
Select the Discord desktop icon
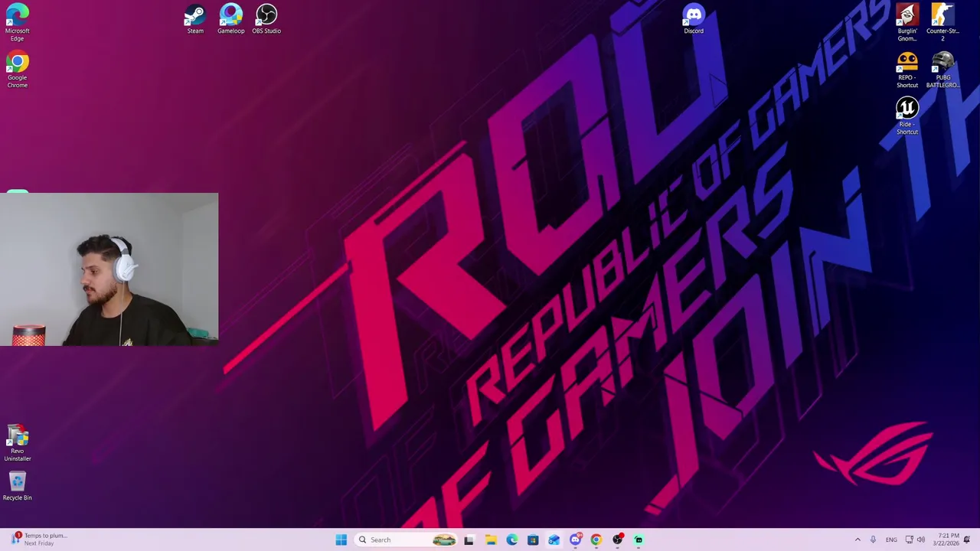pyautogui.click(x=694, y=19)
